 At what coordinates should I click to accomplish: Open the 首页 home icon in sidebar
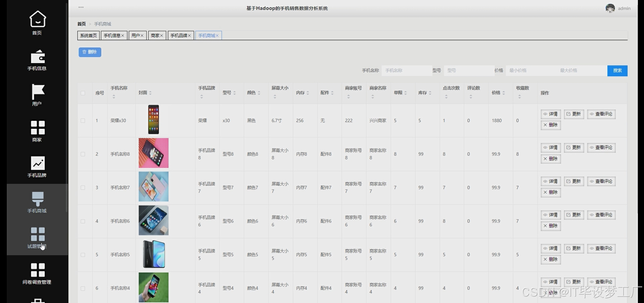tap(38, 19)
